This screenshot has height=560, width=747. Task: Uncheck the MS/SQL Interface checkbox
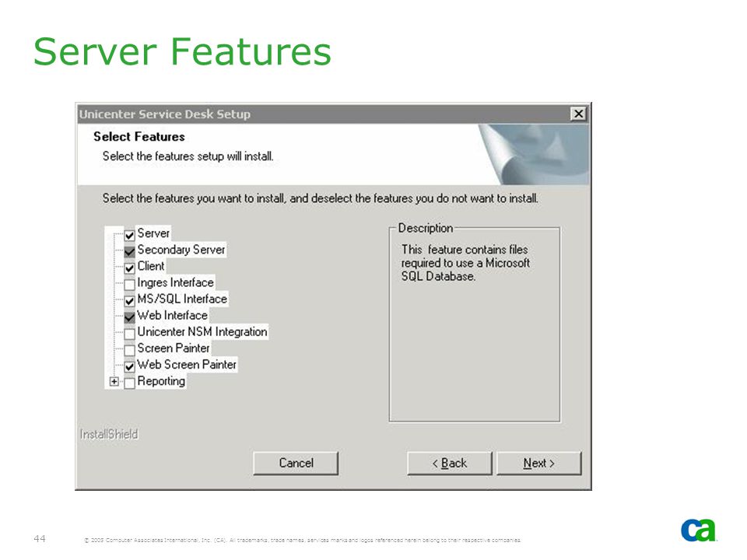pyautogui.click(x=130, y=301)
